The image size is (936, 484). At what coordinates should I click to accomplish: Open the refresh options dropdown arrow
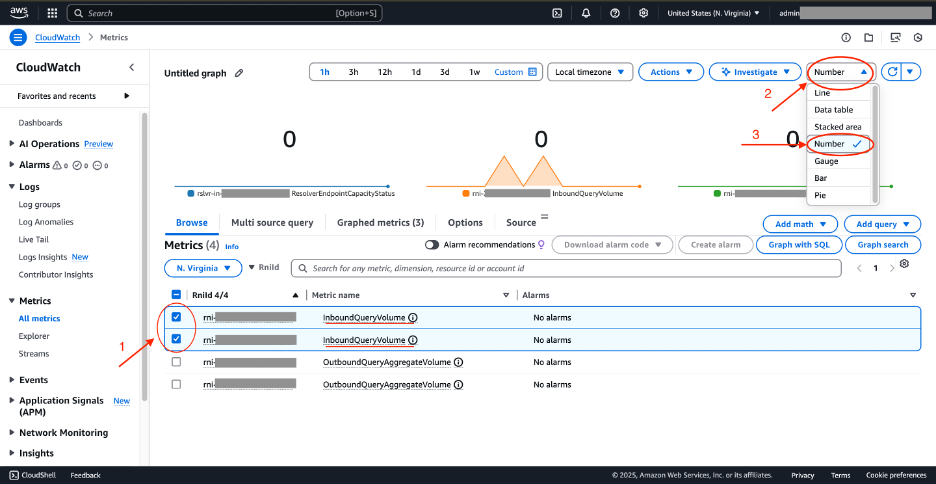[x=910, y=72]
